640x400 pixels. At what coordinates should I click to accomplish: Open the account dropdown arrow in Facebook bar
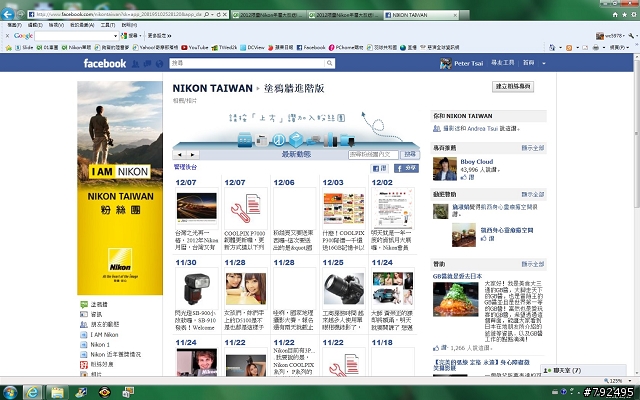544,63
